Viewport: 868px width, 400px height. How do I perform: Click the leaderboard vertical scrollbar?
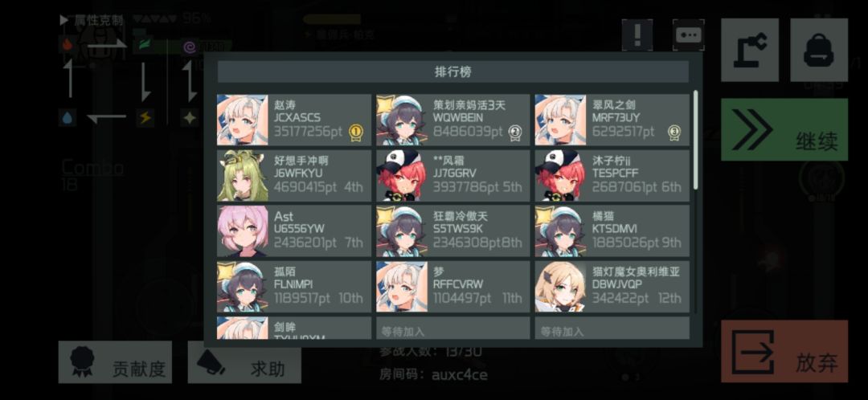click(x=695, y=140)
